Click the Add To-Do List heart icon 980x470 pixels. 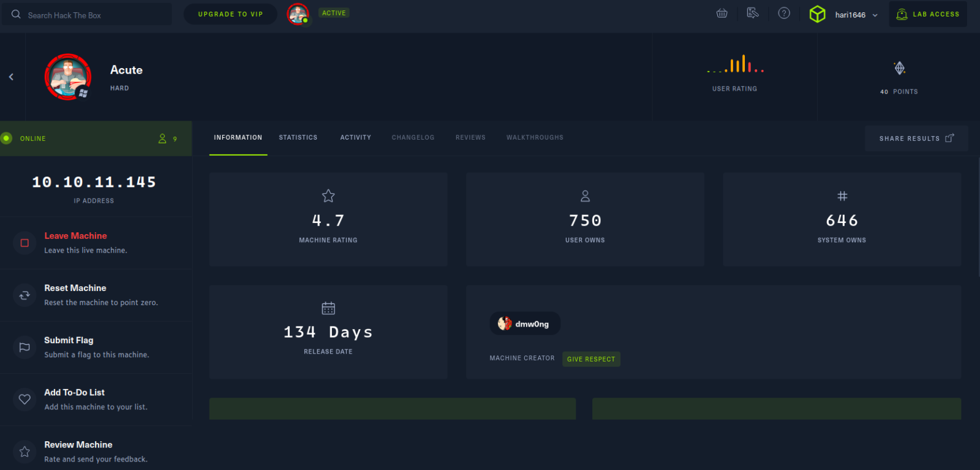[24, 400]
